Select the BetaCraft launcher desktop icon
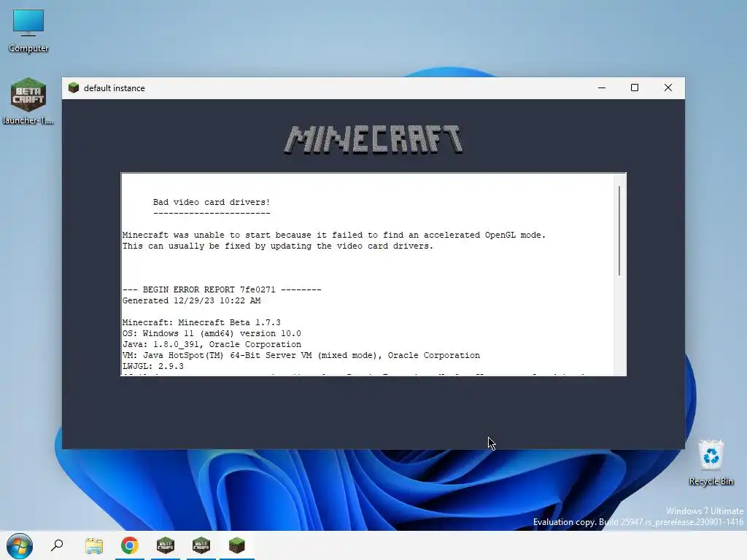The width and height of the screenshot is (747, 560). coord(28,101)
